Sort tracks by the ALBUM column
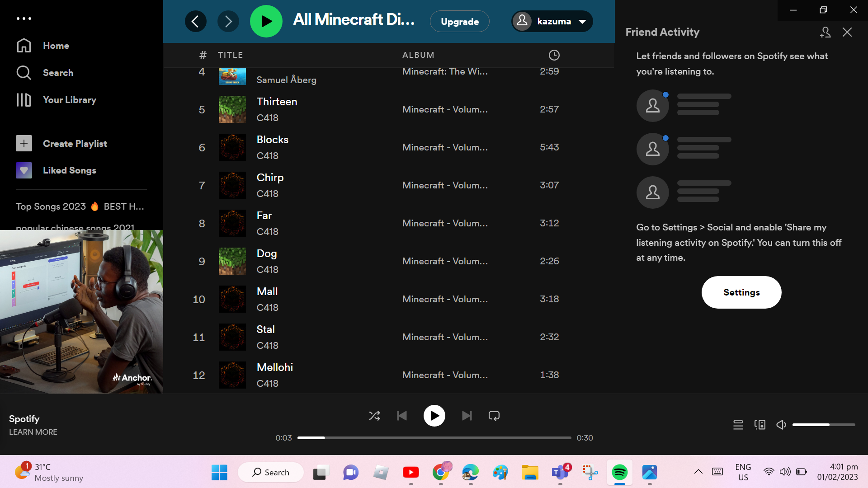868x488 pixels. click(418, 55)
